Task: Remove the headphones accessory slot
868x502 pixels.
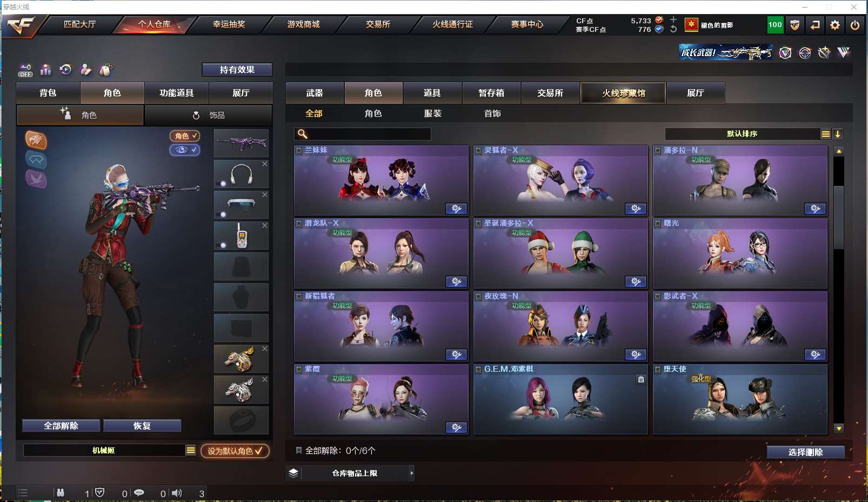Action: coord(265,164)
